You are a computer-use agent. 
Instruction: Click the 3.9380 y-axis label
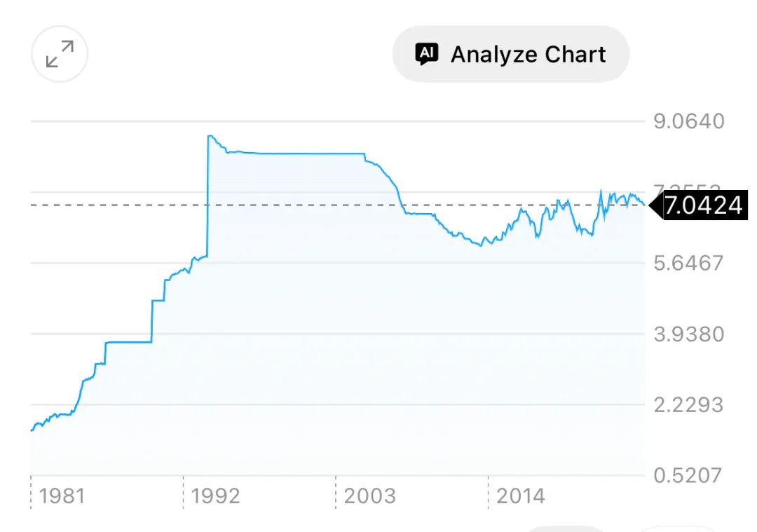tap(689, 334)
